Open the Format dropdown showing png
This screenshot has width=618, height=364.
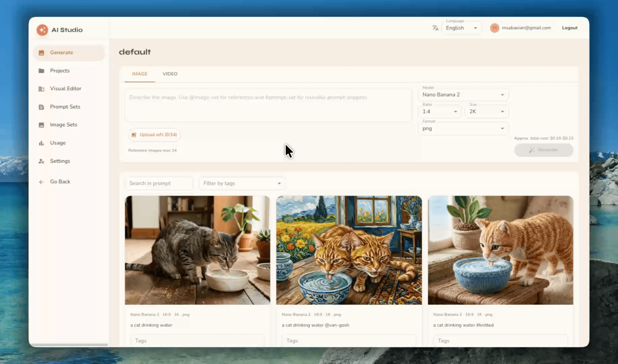pos(463,128)
